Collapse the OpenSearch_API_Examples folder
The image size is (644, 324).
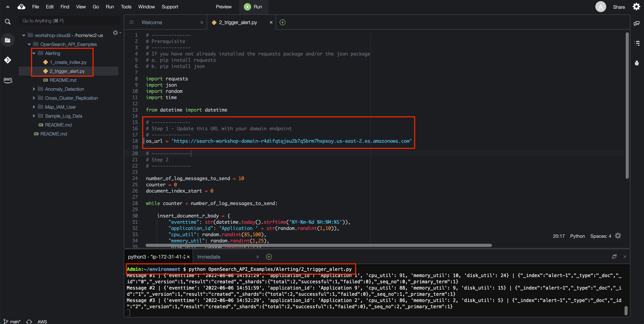29,44
